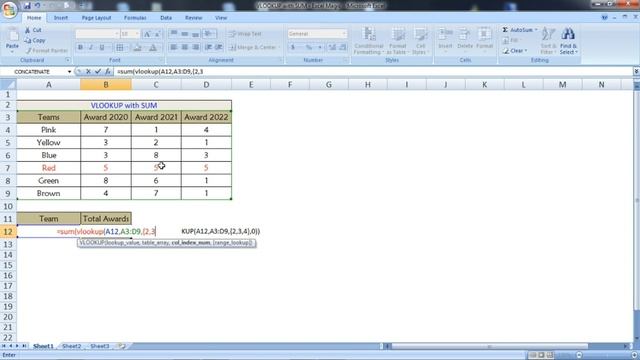Toggle Merge & Center
This screenshot has height=360, width=640.
coord(253,47)
